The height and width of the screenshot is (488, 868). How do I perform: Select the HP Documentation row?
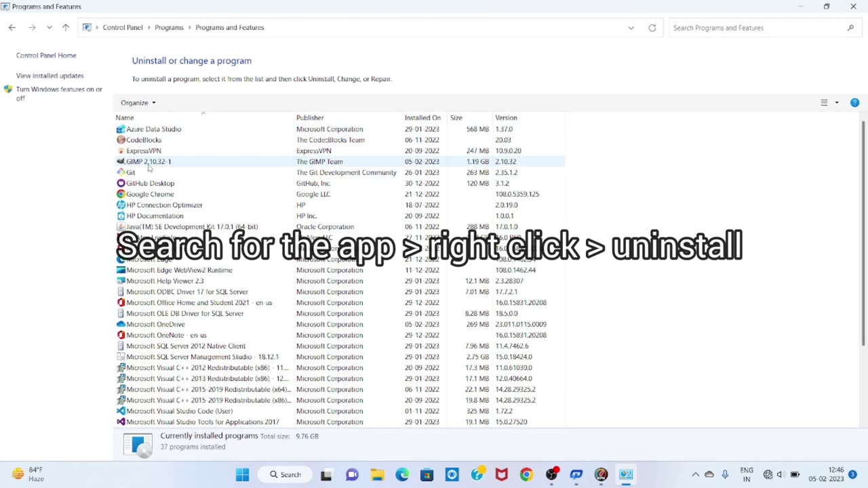tap(339, 216)
